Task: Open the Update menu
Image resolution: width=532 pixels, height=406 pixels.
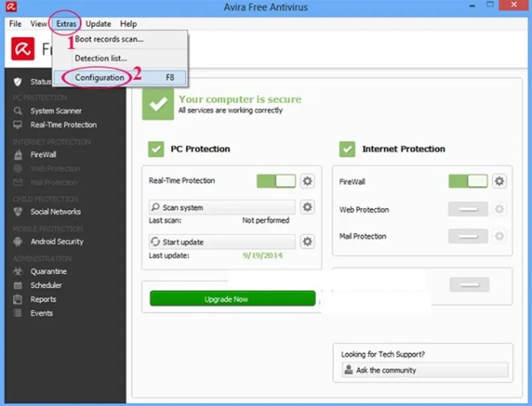Action: (98, 23)
